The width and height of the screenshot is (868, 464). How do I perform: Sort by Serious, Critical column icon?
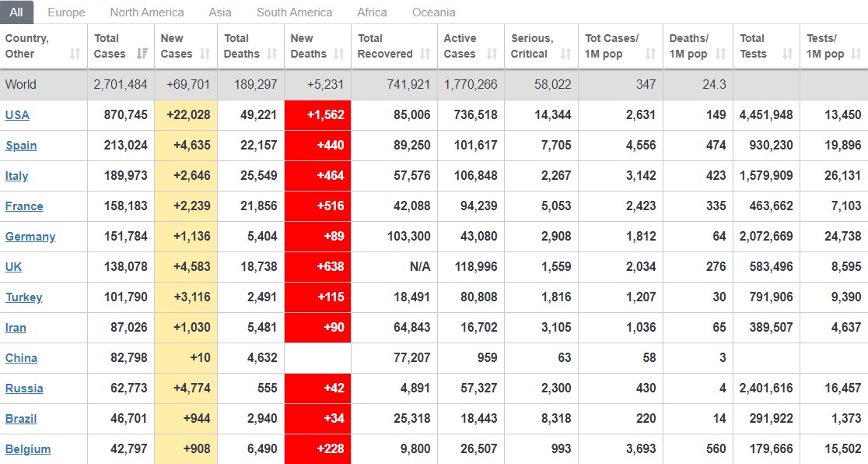coord(565,54)
